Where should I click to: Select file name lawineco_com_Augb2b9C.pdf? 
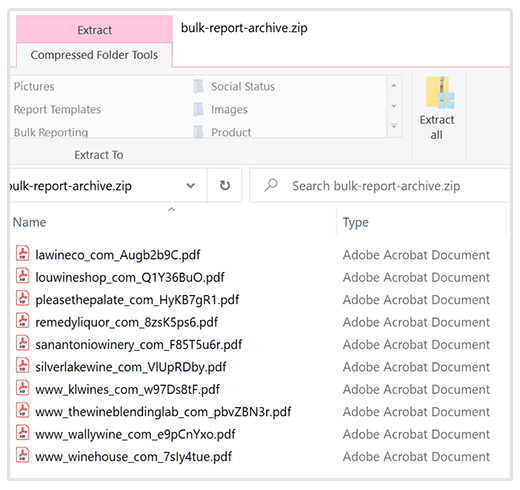point(118,255)
